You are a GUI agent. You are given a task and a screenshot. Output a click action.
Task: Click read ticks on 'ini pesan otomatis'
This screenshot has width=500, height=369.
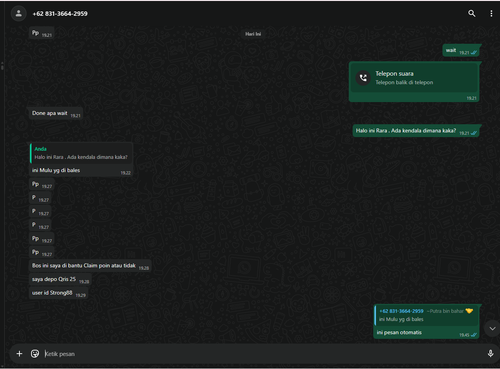pos(474,335)
